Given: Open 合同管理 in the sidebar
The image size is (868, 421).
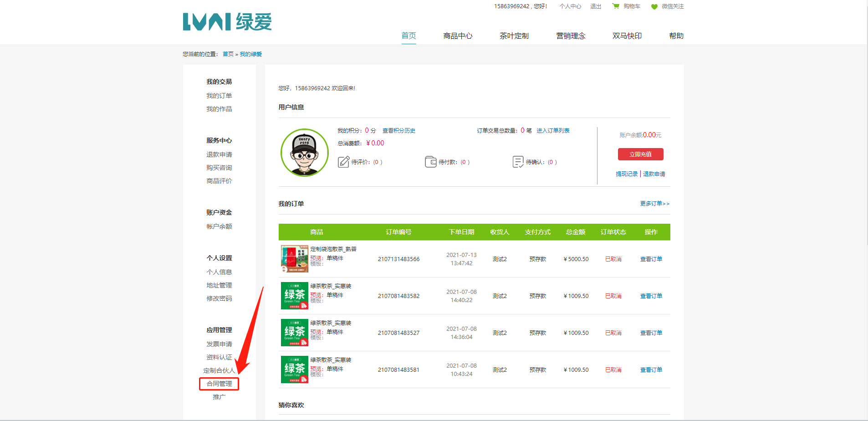Looking at the screenshot, I should pyautogui.click(x=219, y=384).
